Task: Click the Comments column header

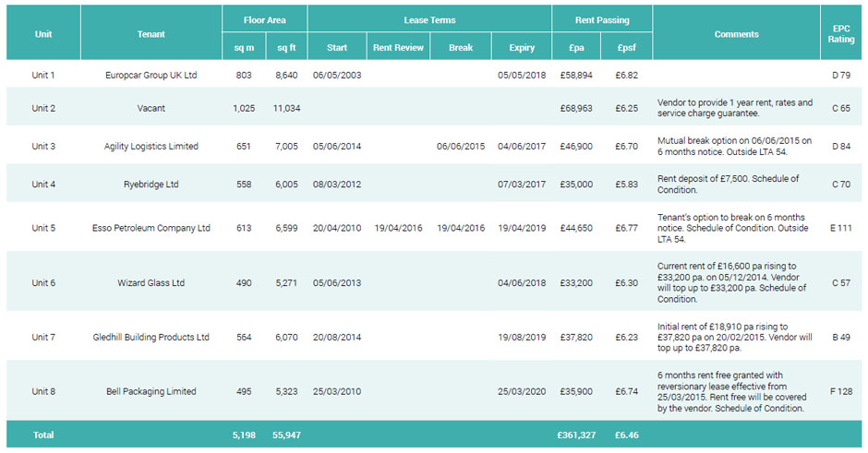Action: point(736,34)
